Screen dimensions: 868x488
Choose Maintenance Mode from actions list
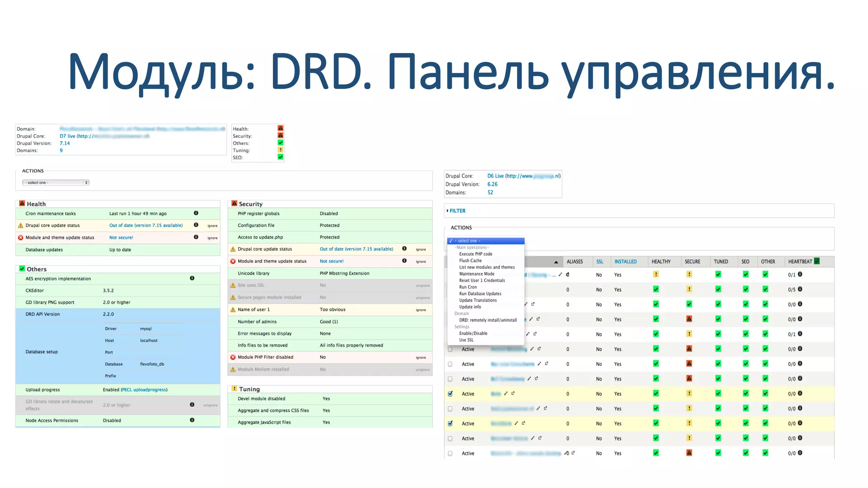coord(477,274)
